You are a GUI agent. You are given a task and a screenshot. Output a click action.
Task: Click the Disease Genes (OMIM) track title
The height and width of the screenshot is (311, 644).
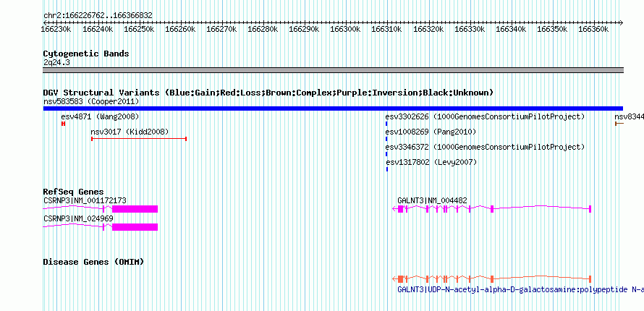click(93, 262)
